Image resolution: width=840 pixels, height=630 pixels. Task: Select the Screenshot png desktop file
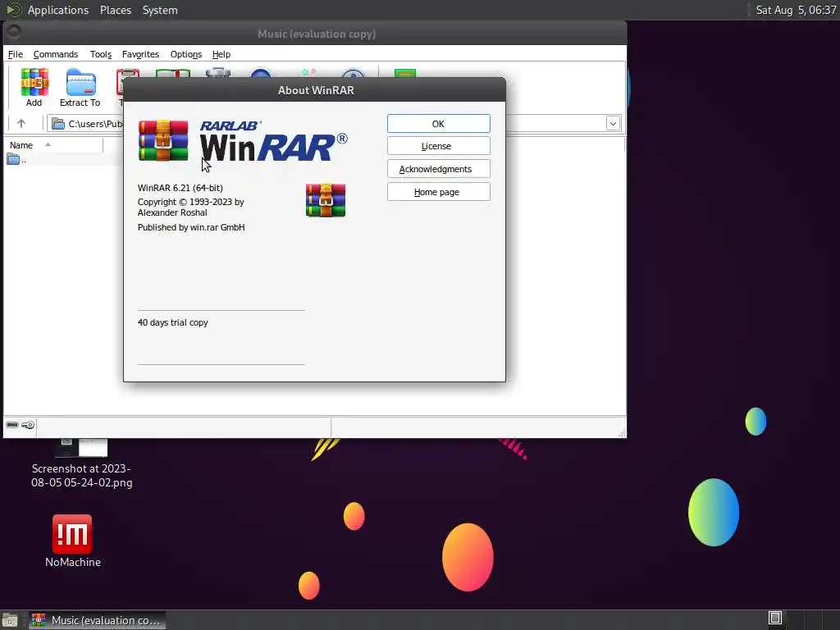pyautogui.click(x=81, y=464)
